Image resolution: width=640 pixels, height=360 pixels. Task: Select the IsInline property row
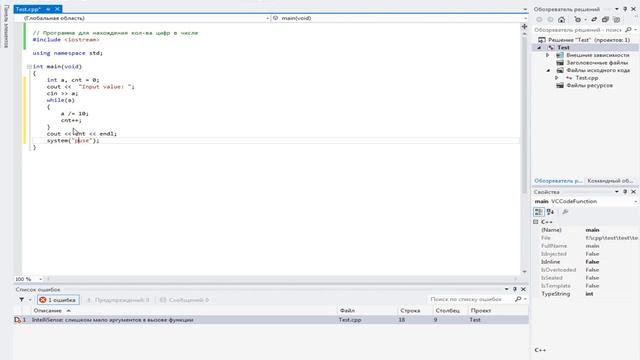586,262
